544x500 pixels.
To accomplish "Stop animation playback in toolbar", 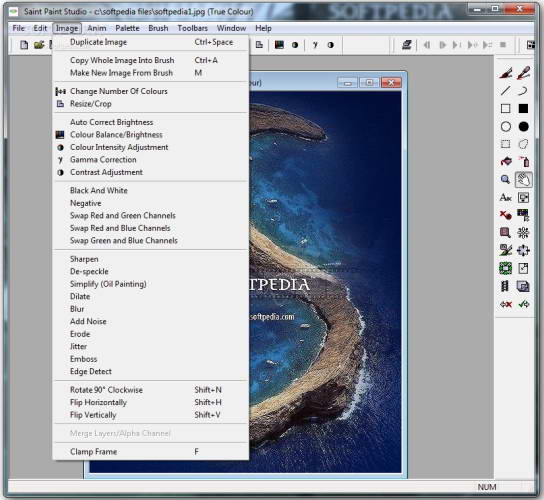I will point(503,45).
